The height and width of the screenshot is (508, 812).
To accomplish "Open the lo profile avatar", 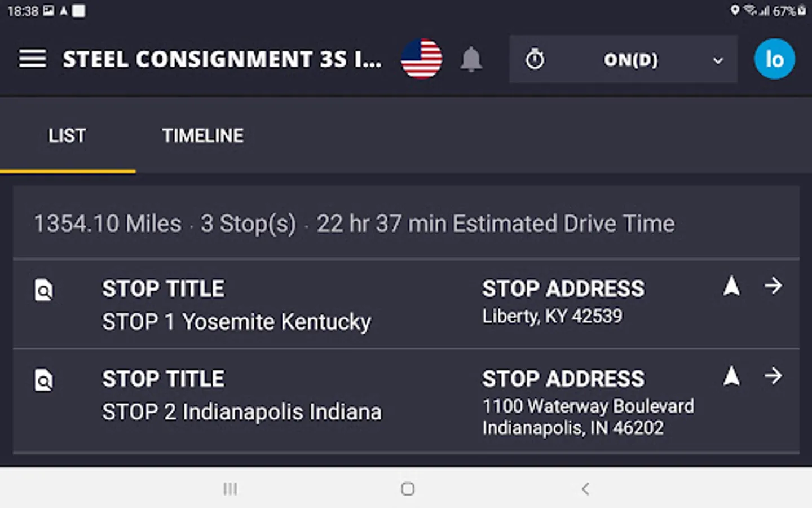I will [774, 59].
